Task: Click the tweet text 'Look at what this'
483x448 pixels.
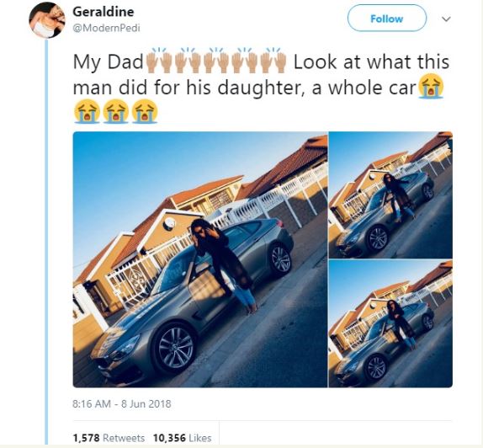Action: click(371, 61)
